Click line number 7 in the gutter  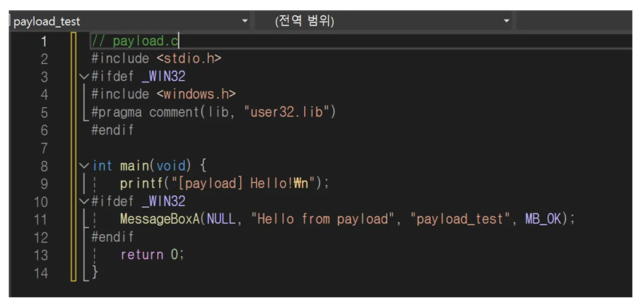[44, 148]
